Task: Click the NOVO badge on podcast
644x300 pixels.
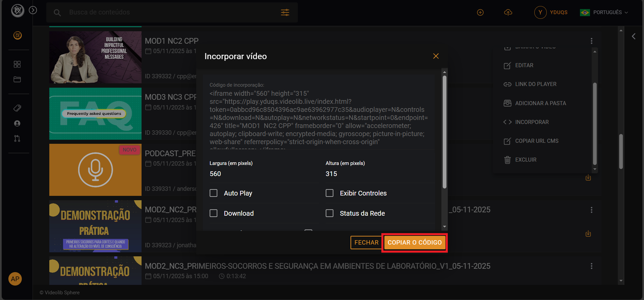Action: click(129, 150)
